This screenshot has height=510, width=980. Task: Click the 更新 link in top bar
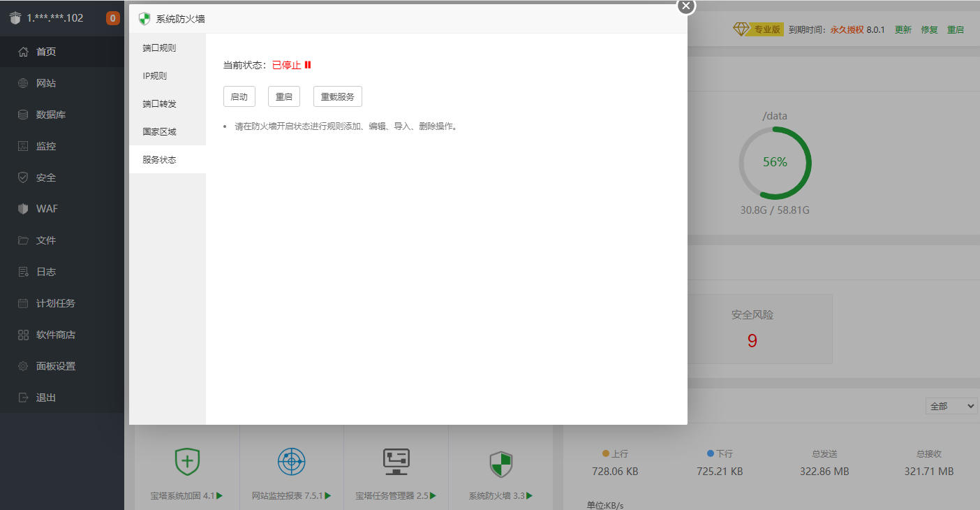pos(903,30)
